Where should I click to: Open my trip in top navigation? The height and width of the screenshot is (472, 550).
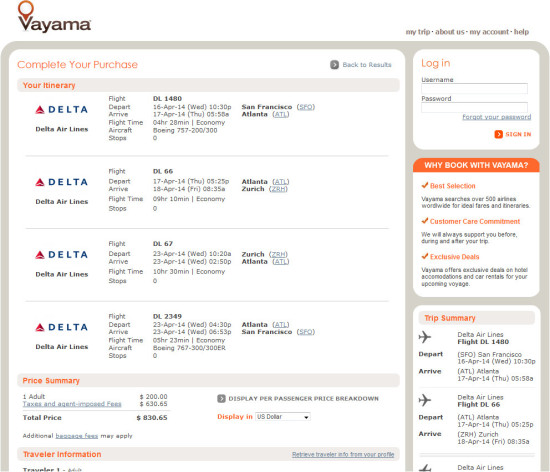click(x=418, y=32)
